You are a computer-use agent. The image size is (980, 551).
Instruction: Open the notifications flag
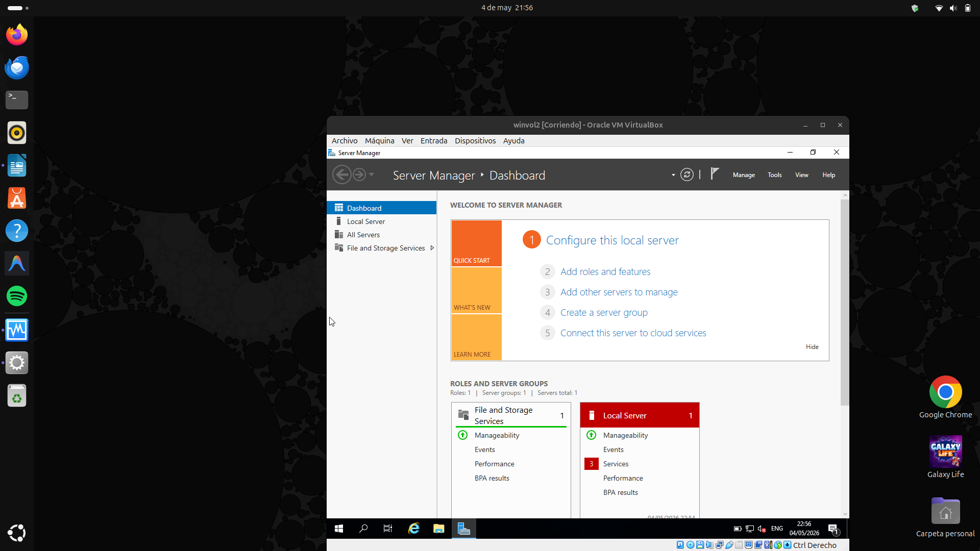pos(715,174)
